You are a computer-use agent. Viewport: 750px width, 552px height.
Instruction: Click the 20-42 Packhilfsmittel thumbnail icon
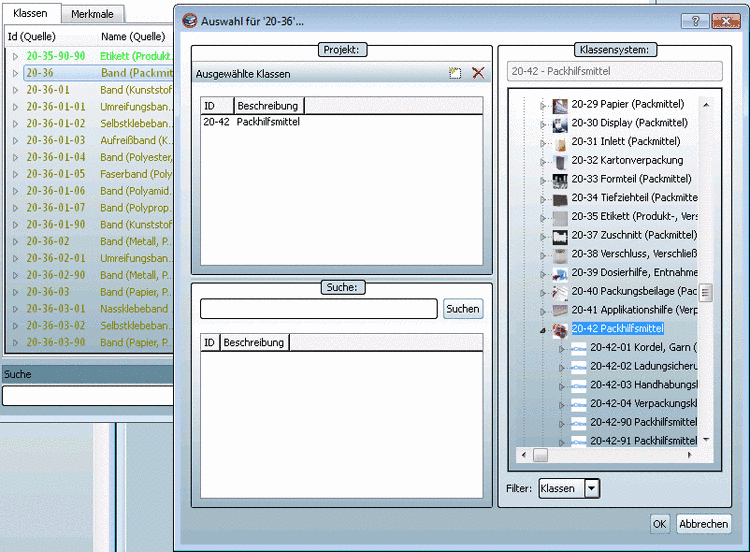point(560,330)
